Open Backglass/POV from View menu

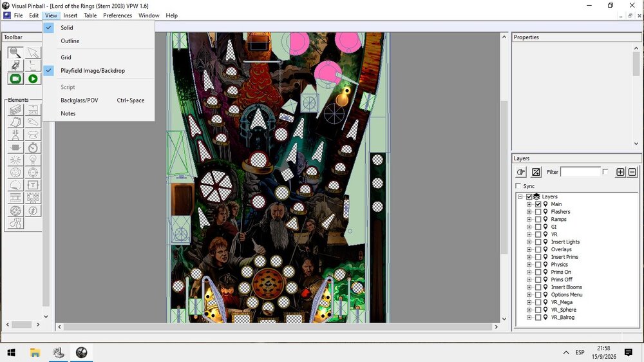[x=99, y=100]
